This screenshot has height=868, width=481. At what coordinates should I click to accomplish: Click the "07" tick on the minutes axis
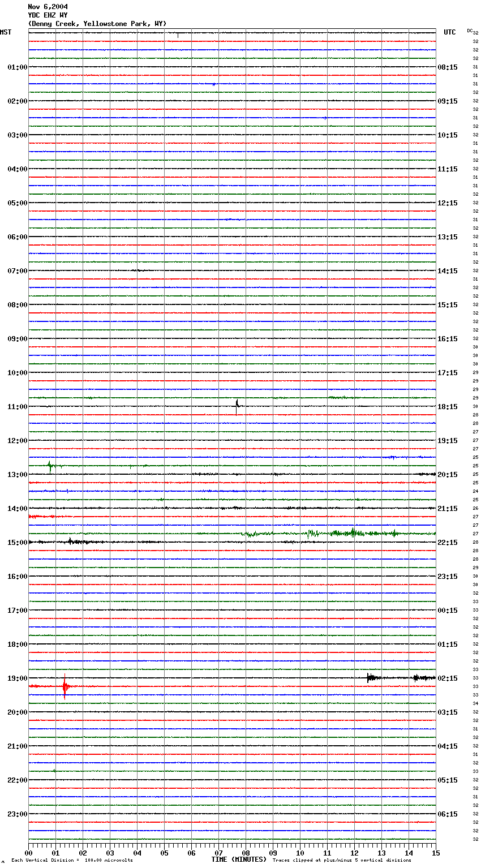pos(218,853)
